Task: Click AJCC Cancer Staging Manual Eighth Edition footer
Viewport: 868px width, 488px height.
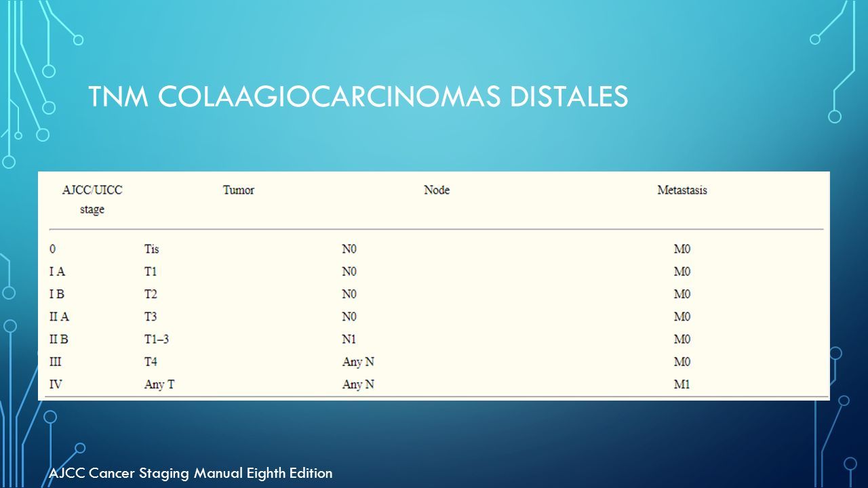Action: click(x=191, y=473)
